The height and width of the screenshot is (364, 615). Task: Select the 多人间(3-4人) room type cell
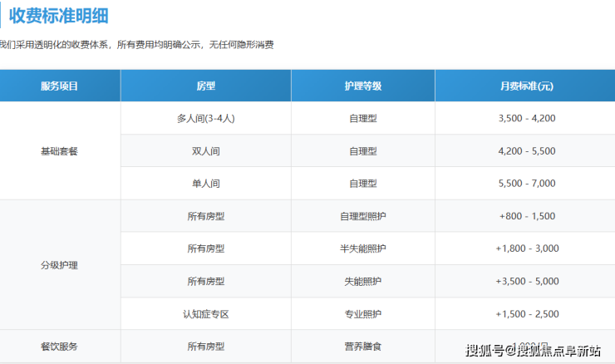pos(205,119)
